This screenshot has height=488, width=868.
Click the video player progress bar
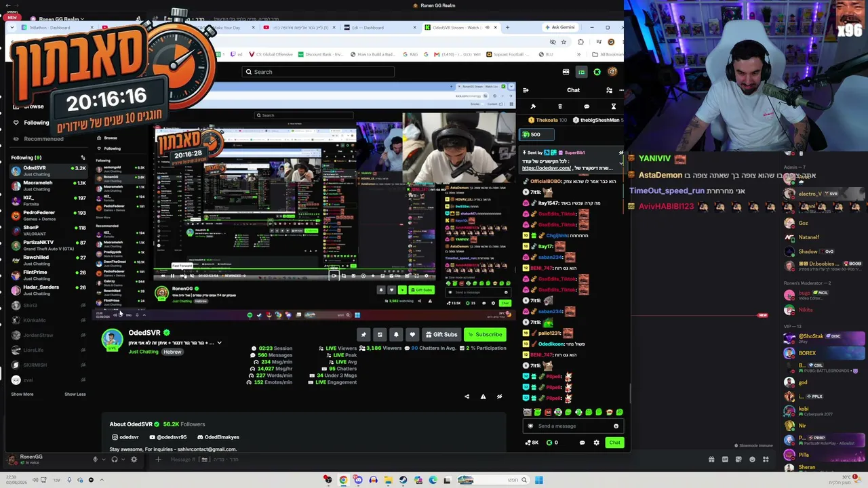(296, 270)
